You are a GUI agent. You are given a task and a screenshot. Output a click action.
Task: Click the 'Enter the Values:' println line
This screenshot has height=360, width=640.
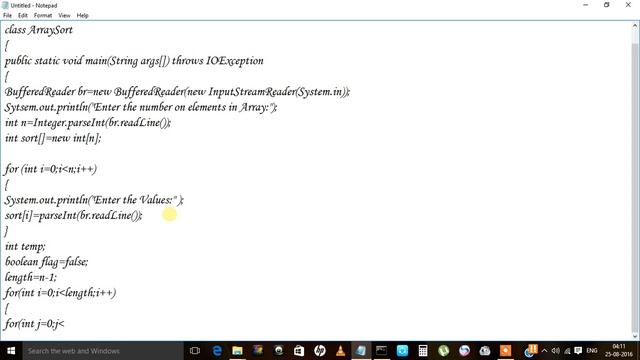[94, 200]
